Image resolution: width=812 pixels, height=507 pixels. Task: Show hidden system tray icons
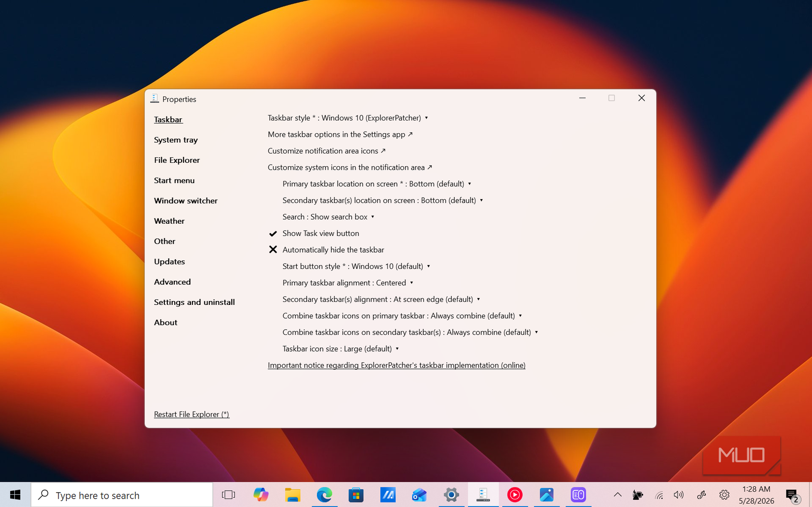point(618,495)
